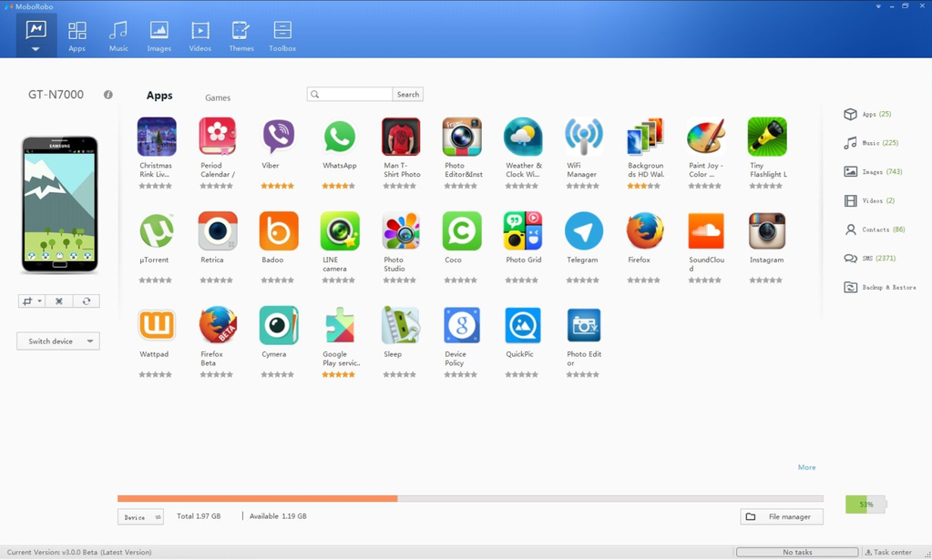Open the Music section in toolbar
Viewport: 932px width, 560px height.
118,36
